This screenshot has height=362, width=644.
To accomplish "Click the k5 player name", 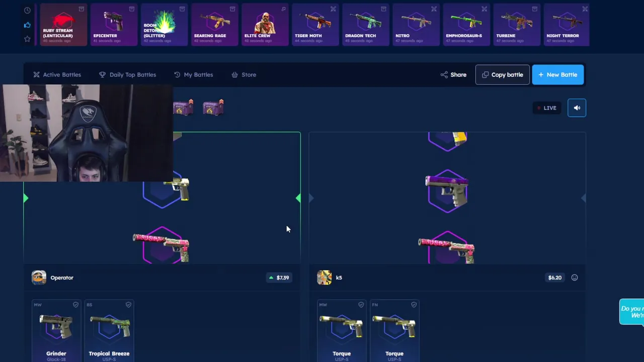I will (339, 278).
